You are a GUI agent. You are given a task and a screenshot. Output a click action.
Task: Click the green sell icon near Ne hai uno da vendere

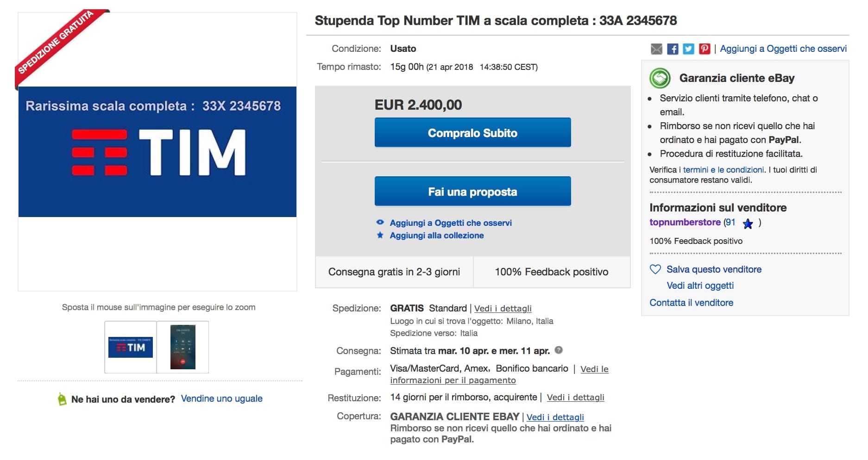pos(62,398)
